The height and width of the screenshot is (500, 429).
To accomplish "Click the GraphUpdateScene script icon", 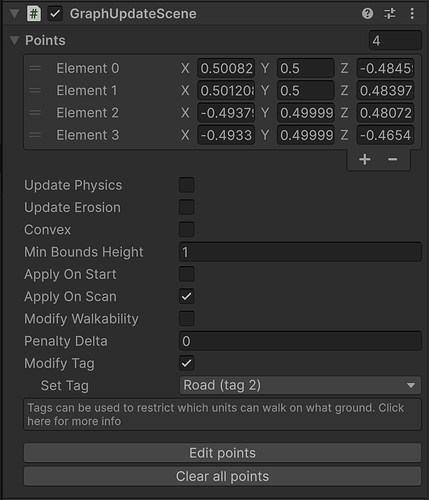I will pos(34,14).
